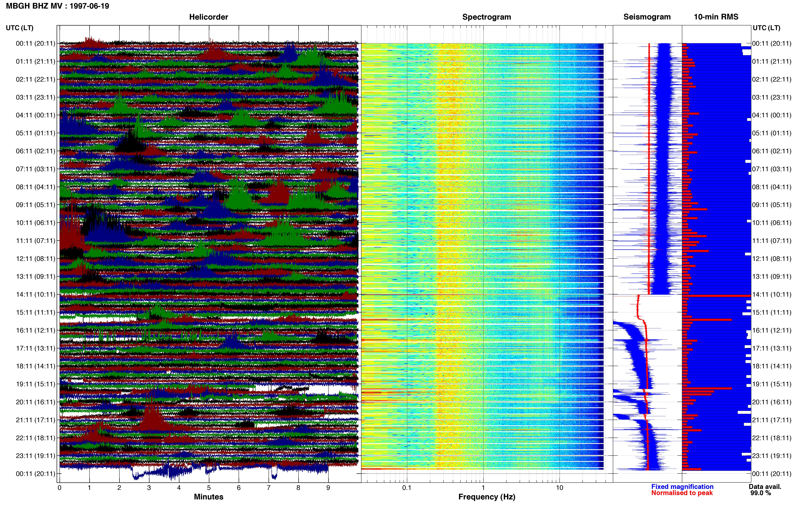Click "23:11 (19:11)" beside the 10-min RMS panel

pos(772,456)
